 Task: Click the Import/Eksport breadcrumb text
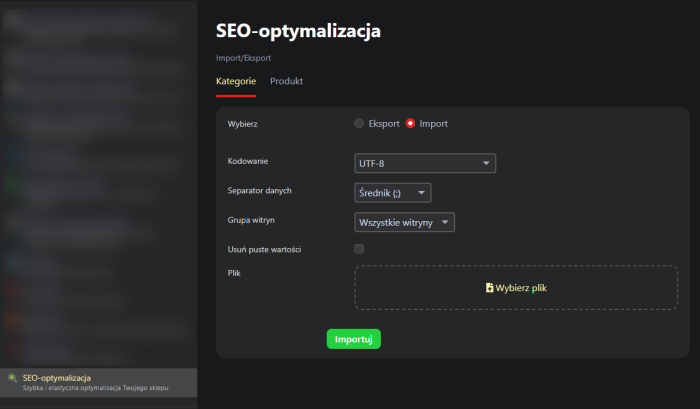tap(243, 58)
